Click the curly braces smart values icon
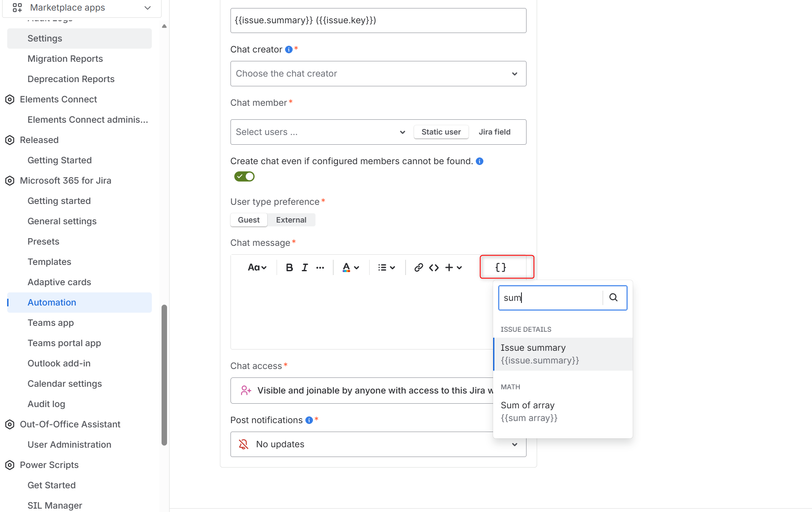This screenshot has width=812, height=512. click(501, 267)
